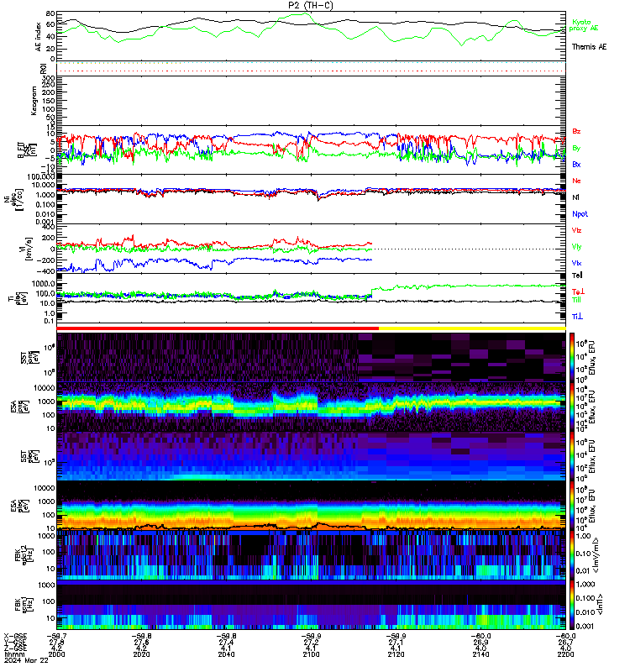Click the AE index y-axis title
The width and height of the screenshot is (630, 672).
tap(38, 37)
